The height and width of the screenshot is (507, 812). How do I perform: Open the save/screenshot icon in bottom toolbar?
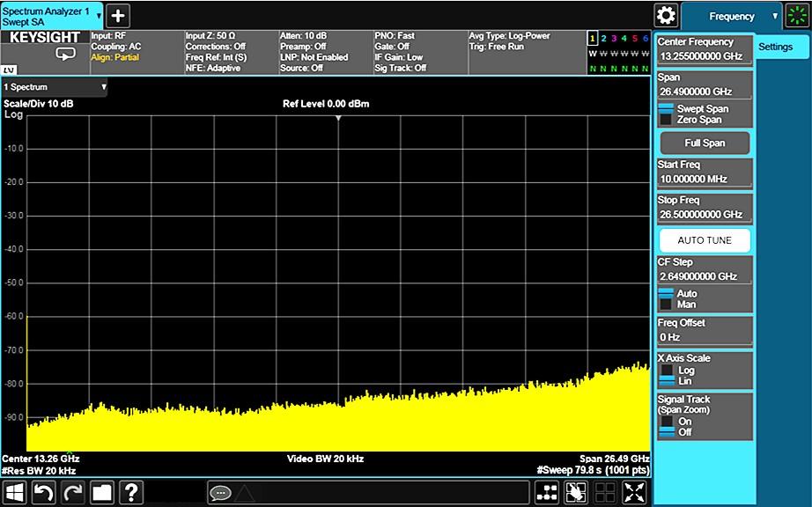[100, 492]
